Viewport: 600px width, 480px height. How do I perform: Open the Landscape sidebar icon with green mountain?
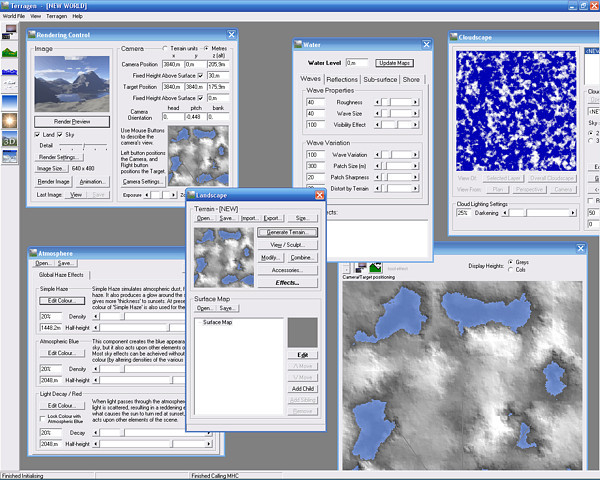click(10, 52)
